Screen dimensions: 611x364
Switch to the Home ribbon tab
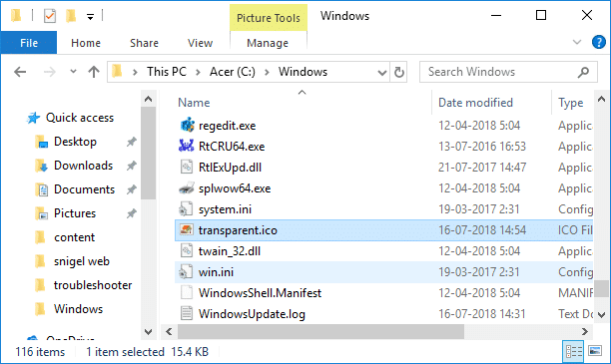click(x=86, y=43)
